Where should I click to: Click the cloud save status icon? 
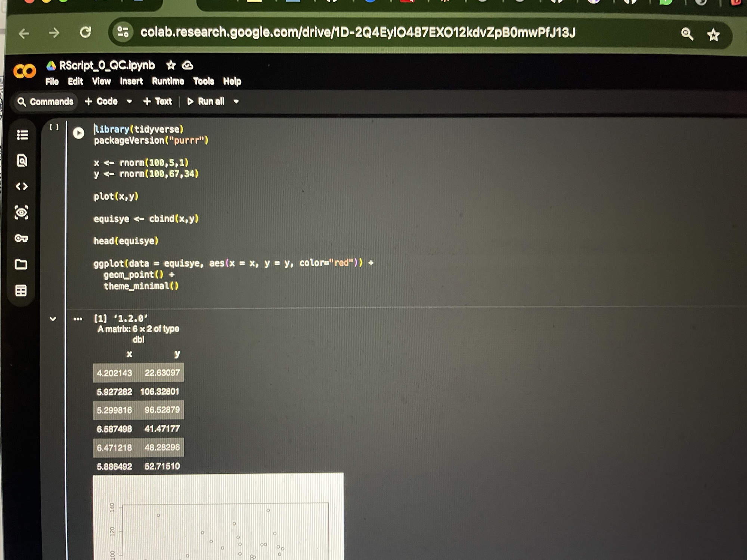point(187,66)
